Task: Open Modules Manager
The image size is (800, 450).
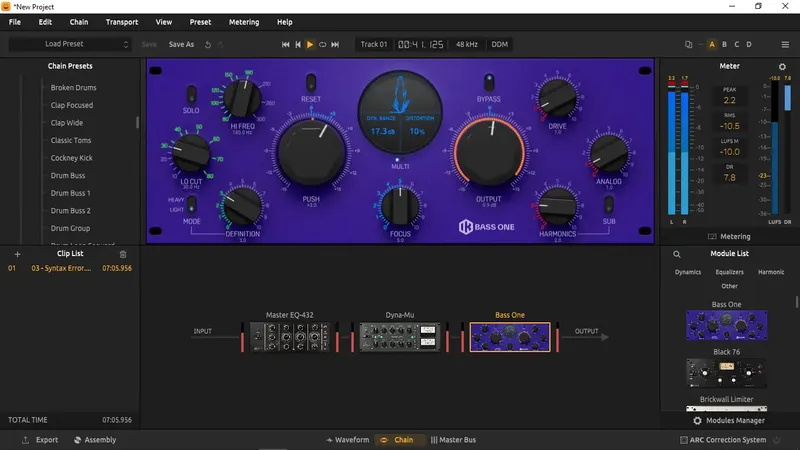Action: (x=729, y=421)
